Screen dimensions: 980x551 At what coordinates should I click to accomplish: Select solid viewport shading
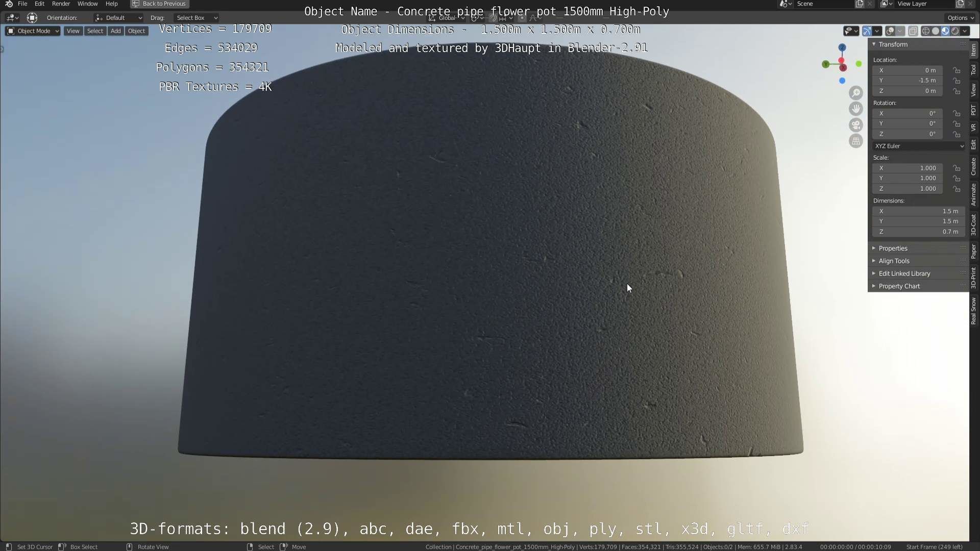pos(935,31)
